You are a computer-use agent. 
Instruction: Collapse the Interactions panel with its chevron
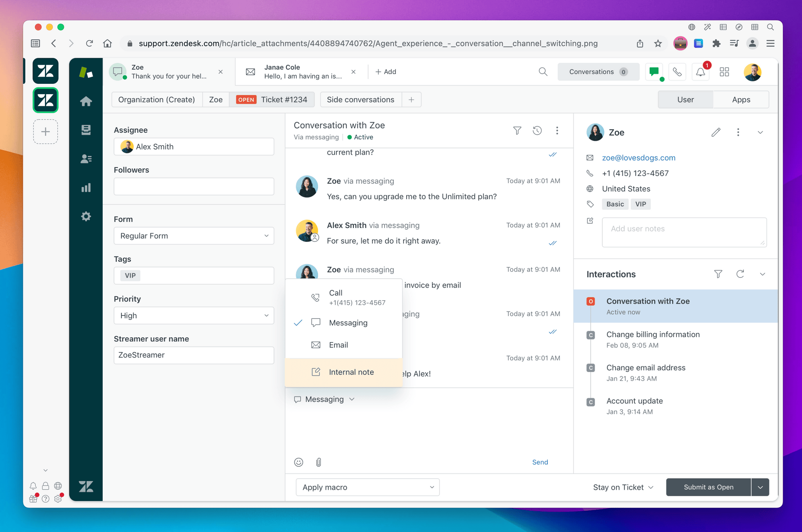pyautogui.click(x=762, y=274)
